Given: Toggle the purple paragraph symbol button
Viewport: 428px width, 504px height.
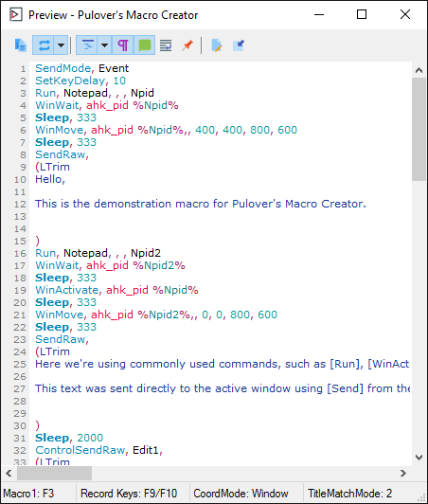Looking at the screenshot, I should [x=123, y=45].
